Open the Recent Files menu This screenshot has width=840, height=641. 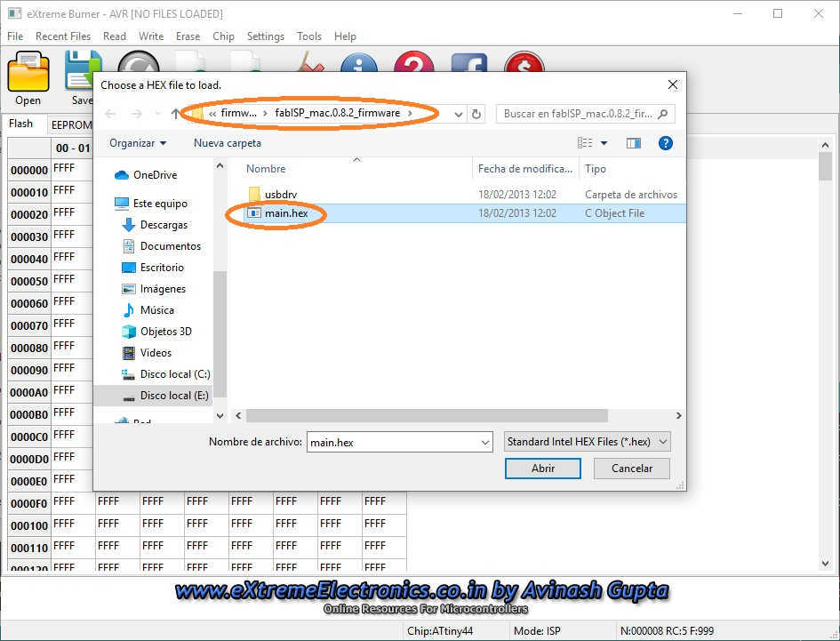click(63, 36)
